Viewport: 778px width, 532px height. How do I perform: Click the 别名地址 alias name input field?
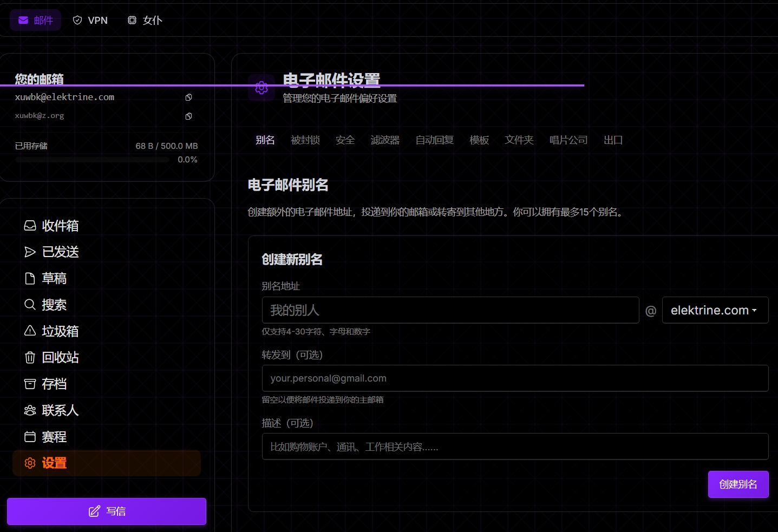pos(450,310)
